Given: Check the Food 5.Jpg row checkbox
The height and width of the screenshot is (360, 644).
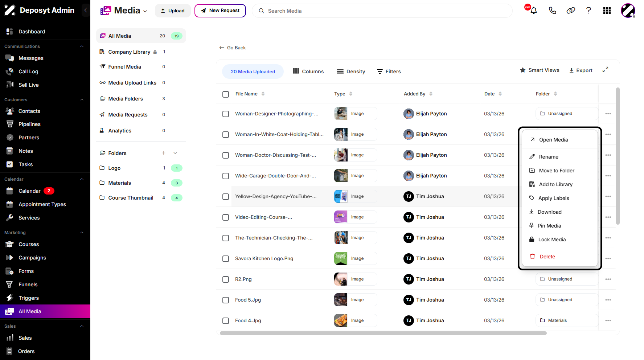Looking at the screenshot, I should click(x=226, y=300).
